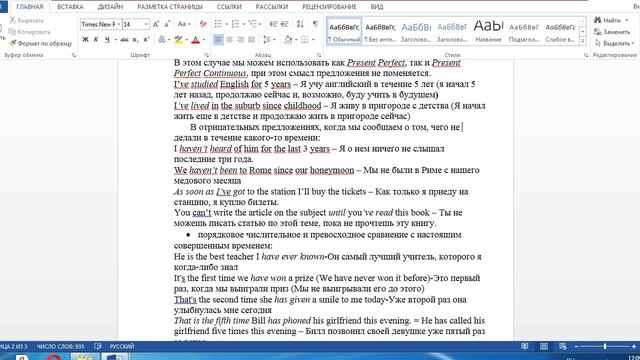Click word count ЧИСЛО СЛОВ: 935
The height and width of the screenshot is (360, 640).
tap(60, 346)
